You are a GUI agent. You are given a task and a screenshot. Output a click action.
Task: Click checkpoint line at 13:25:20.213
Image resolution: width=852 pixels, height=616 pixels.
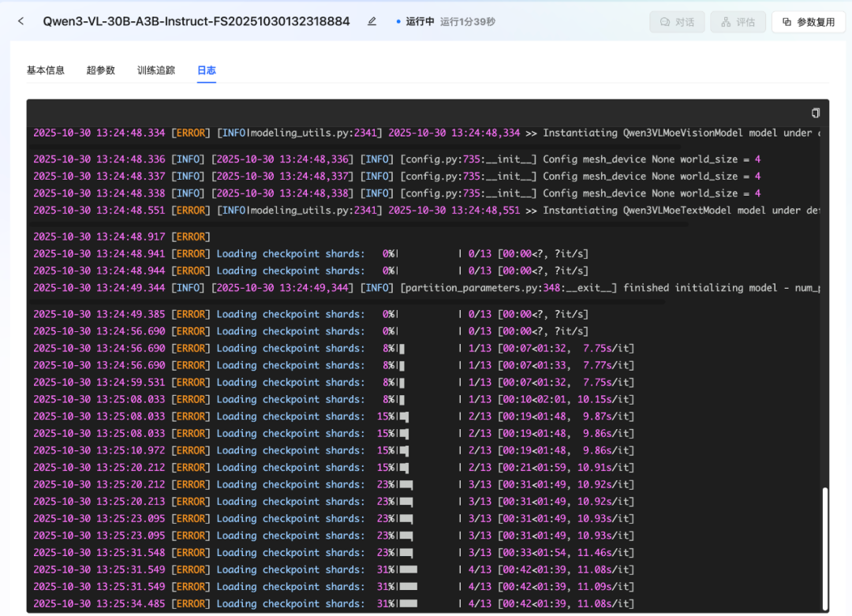point(334,502)
